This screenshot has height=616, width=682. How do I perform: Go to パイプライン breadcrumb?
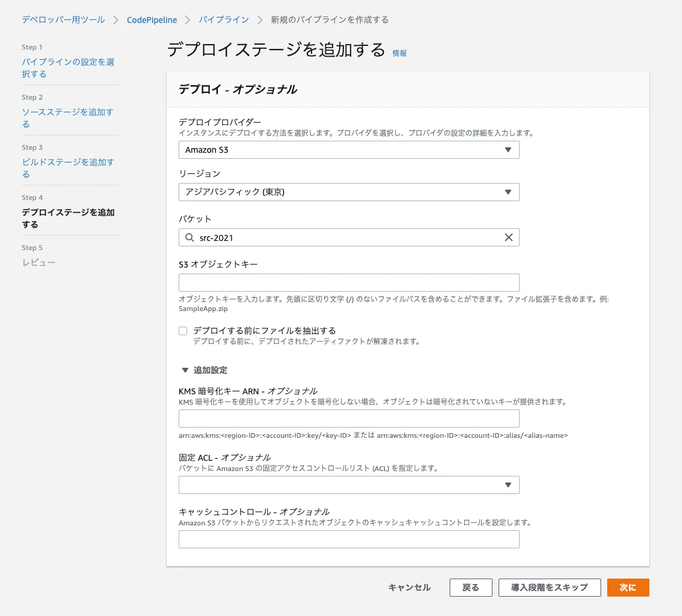tap(224, 19)
